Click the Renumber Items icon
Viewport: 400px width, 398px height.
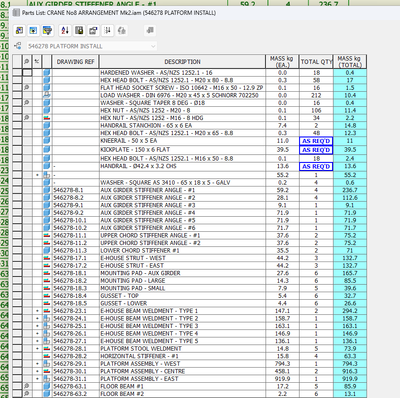108,31
